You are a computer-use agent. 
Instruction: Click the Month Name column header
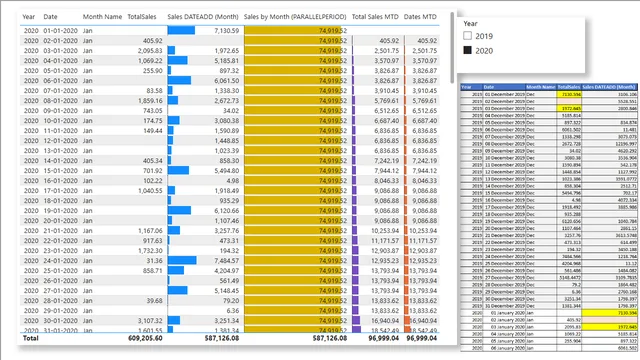[102, 17]
